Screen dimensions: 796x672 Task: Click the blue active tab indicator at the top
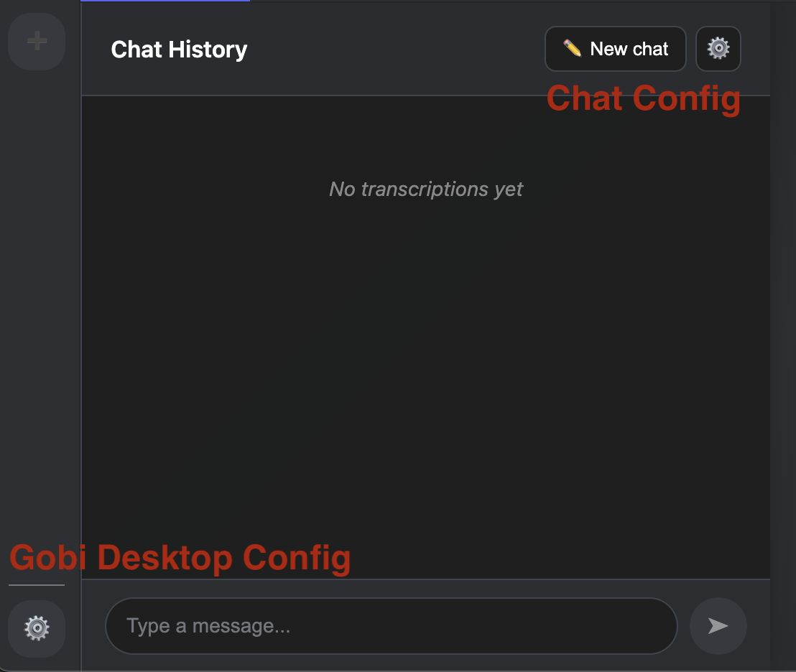coord(165,2)
